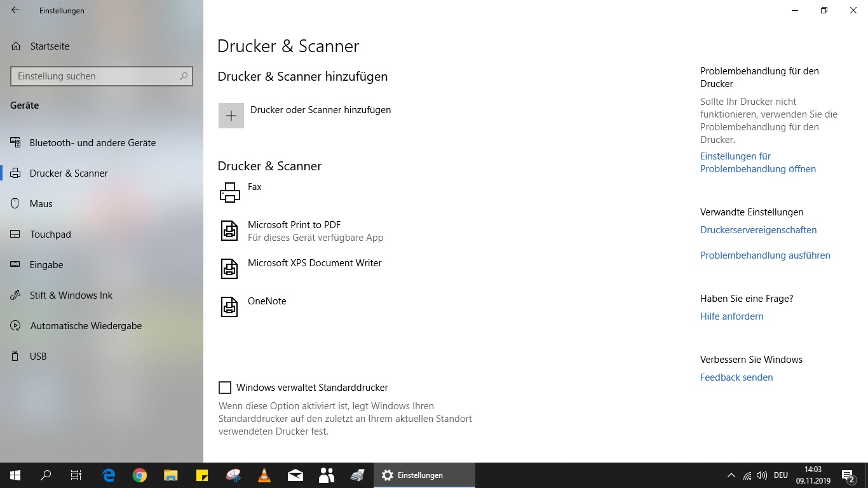Open the volume speaker tray icon

(x=762, y=475)
